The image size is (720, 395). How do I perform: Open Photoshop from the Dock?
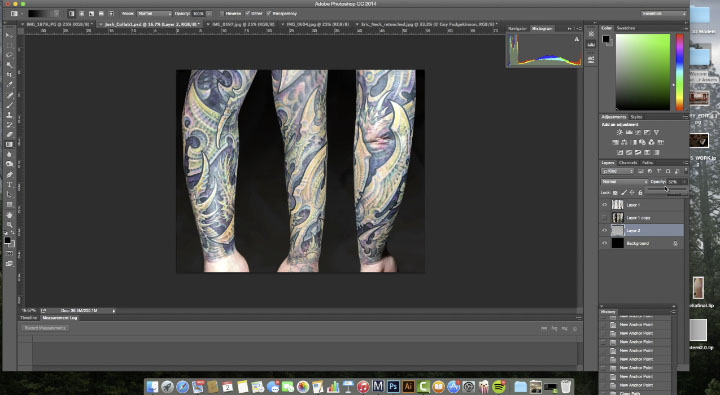point(393,386)
